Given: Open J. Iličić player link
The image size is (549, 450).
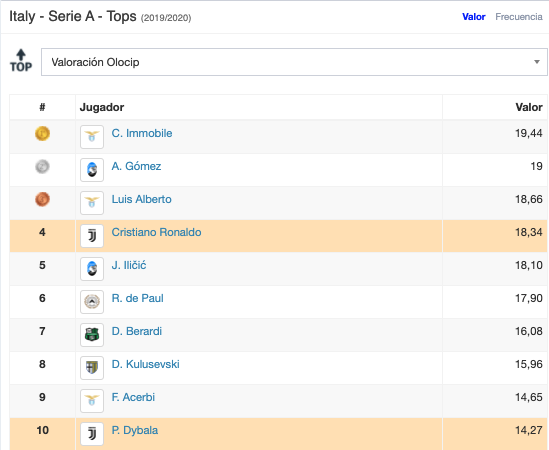Looking at the screenshot, I should point(128,265).
